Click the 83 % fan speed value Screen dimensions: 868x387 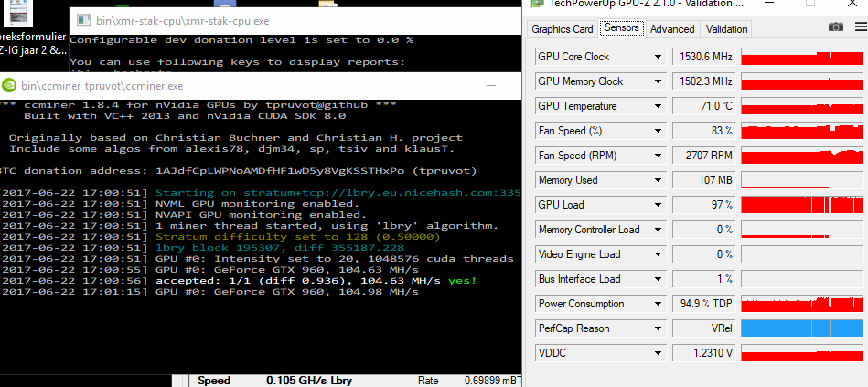pyautogui.click(x=703, y=131)
